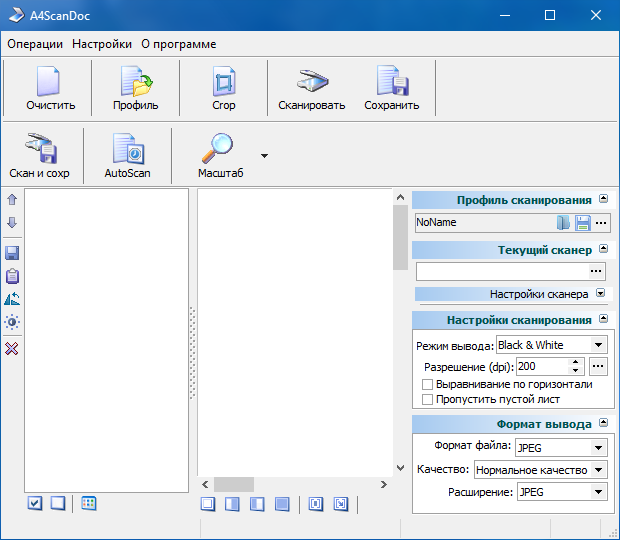Expand the Настройки сканера section
The image size is (620, 540).
point(600,294)
